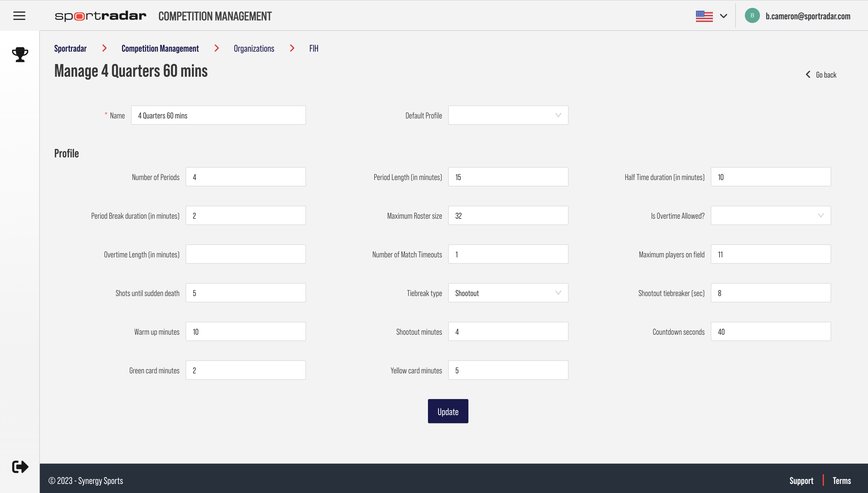The height and width of the screenshot is (493, 868).
Task: Click the Sportradar trophy/award icon
Action: [x=20, y=54]
